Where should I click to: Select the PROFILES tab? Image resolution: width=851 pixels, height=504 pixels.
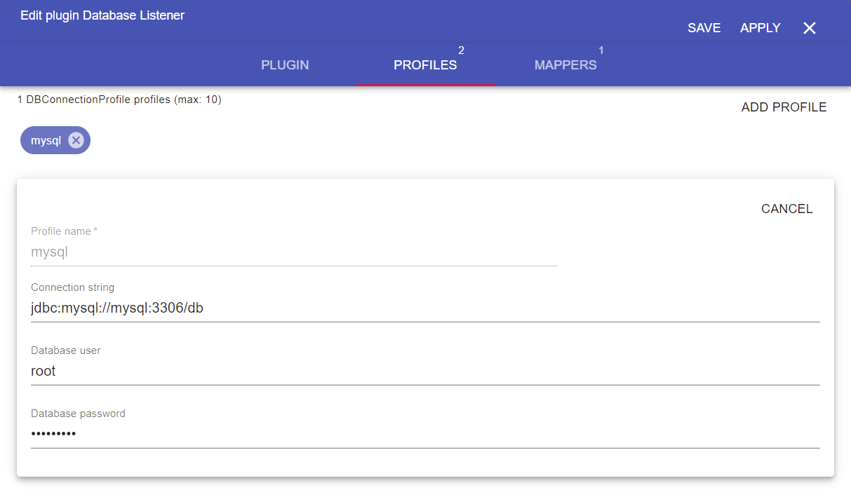(x=425, y=65)
